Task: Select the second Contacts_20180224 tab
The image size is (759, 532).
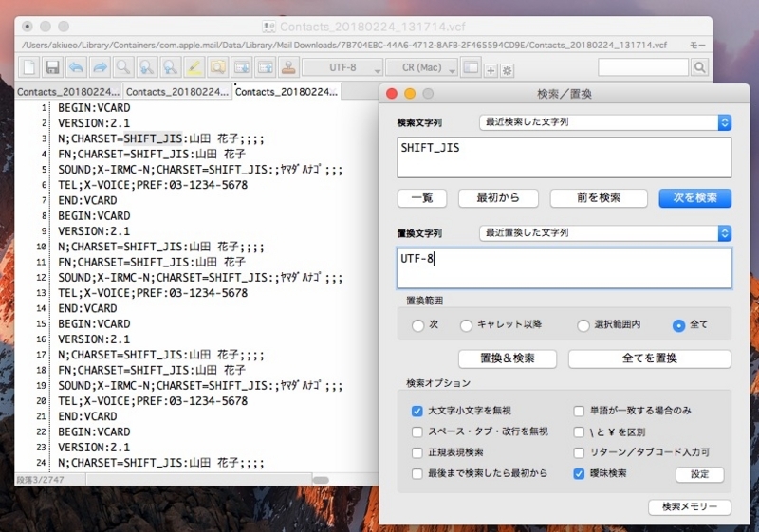Action: pyautogui.click(x=176, y=91)
